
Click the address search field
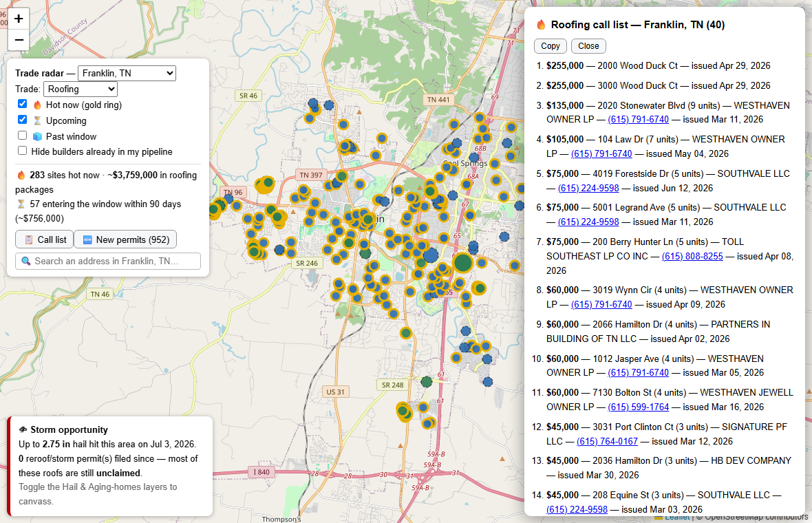coord(108,261)
